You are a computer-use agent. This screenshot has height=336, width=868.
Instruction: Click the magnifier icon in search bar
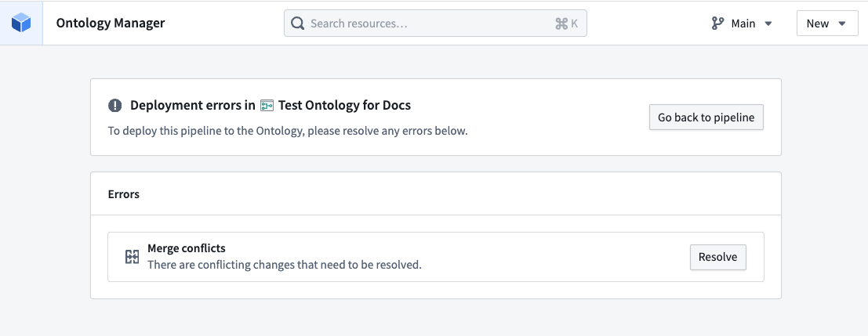297,23
